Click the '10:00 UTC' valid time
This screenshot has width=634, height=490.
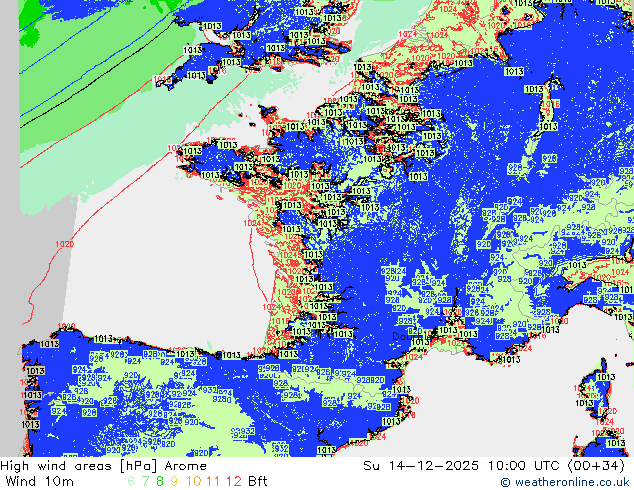[524, 466]
